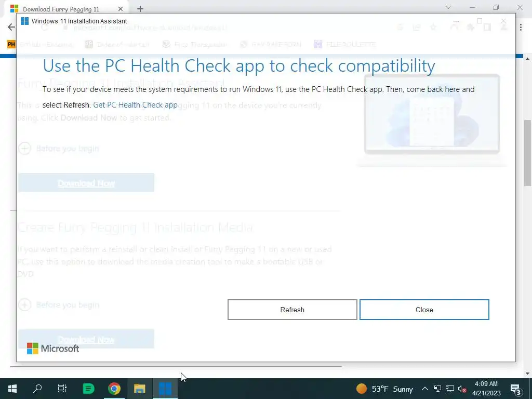The width and height of the screenshot is (532, 399).
Task: Click the Installation Assistant title bar icon
Action: point(24,21)
